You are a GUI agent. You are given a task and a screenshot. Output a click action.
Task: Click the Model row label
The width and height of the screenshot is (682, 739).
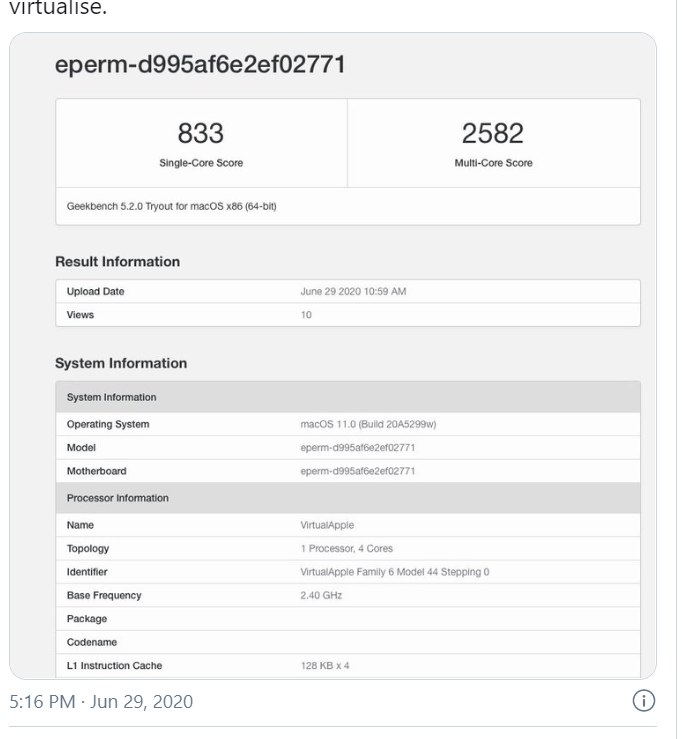[81, 448]
